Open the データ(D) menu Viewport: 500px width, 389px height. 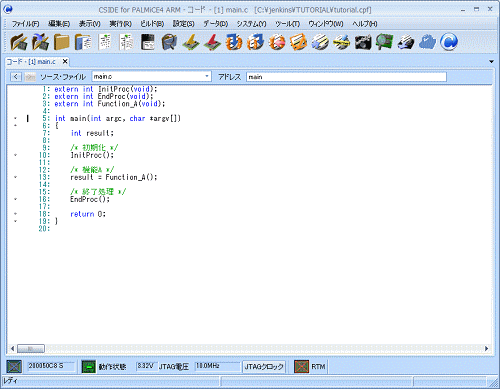(x=216, y=24)
